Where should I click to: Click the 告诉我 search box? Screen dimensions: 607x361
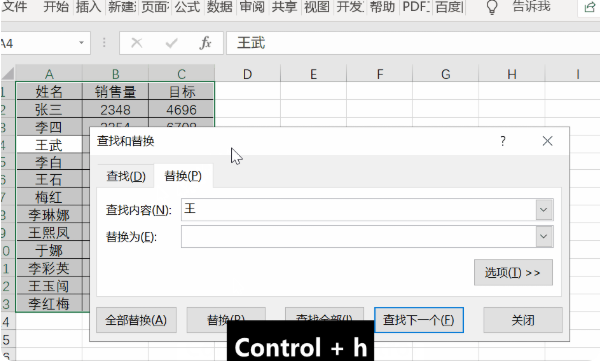pos(531,7)
